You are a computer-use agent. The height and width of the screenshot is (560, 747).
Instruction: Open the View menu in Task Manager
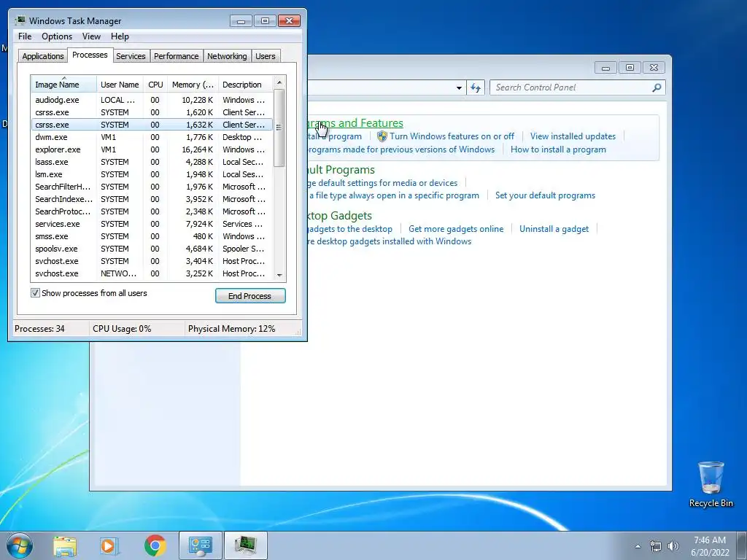click(91, 36)
